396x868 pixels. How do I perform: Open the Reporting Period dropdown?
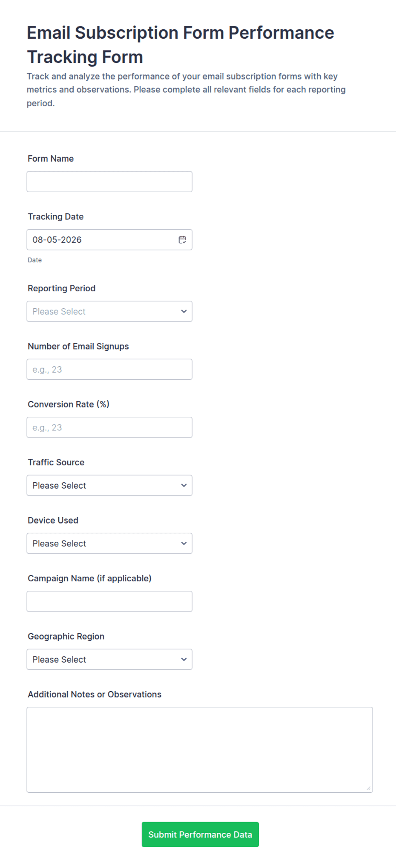click(109, 311)
